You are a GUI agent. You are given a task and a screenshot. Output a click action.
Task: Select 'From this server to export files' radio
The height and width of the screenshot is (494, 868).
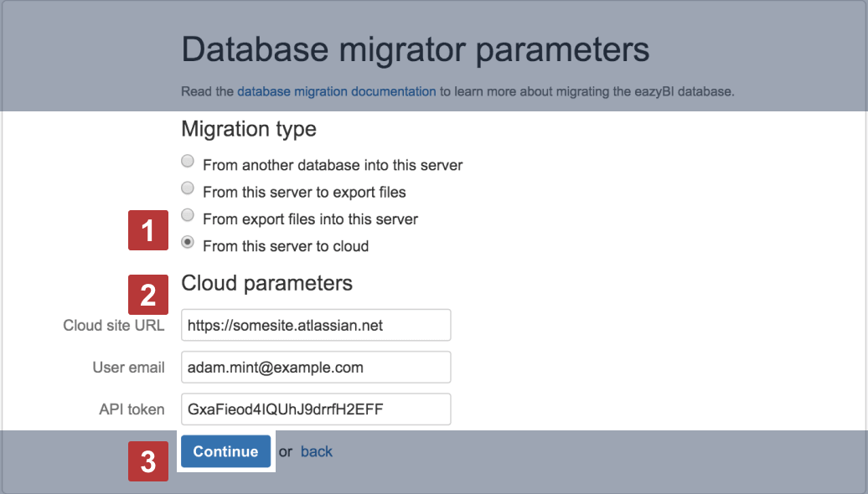point(188,188)
